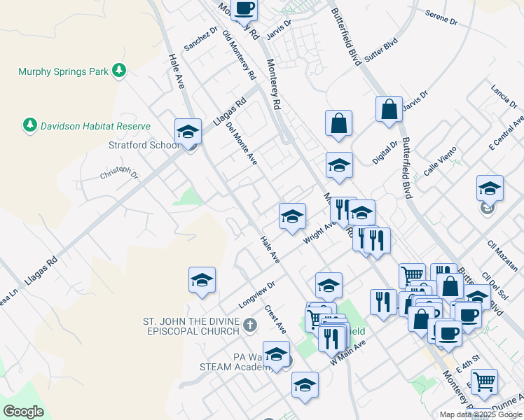The width and height of the screenshot is (524, 420).
Task: Select the school marker at PA Walsh STEAM Academy
Action: (x=276, y=355)
